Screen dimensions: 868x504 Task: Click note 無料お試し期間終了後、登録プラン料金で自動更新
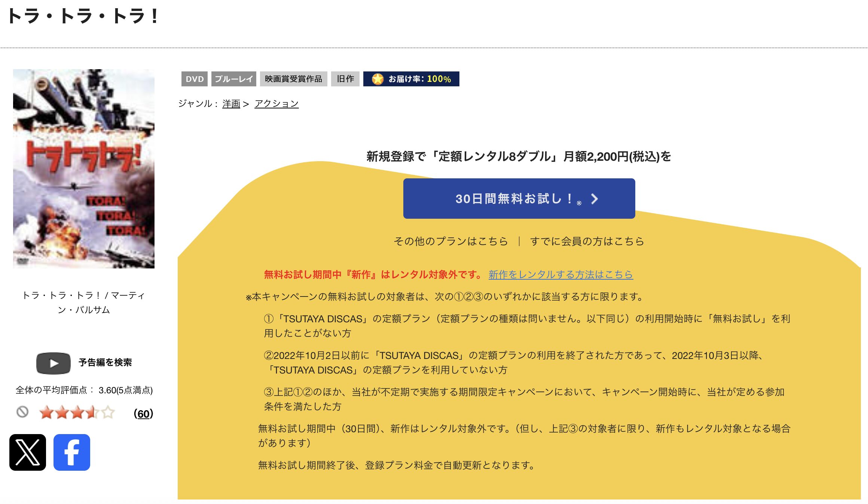coord(397,465)
